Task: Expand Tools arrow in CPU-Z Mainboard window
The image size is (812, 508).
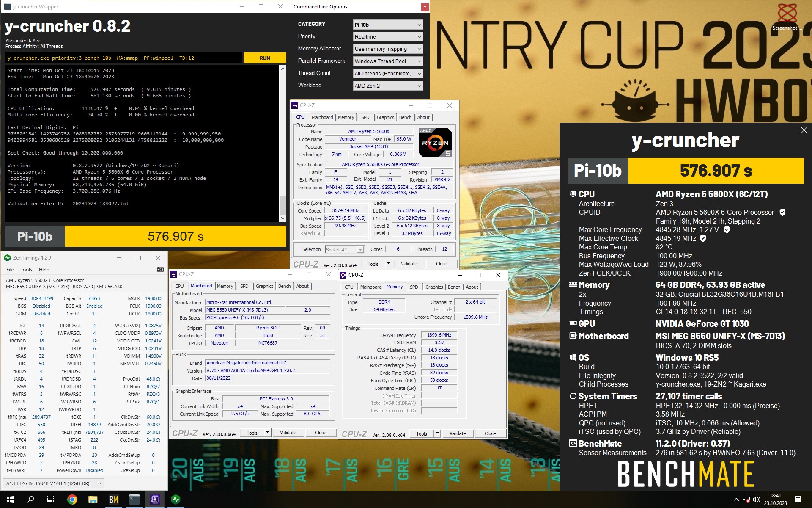Action: point(267,433)
